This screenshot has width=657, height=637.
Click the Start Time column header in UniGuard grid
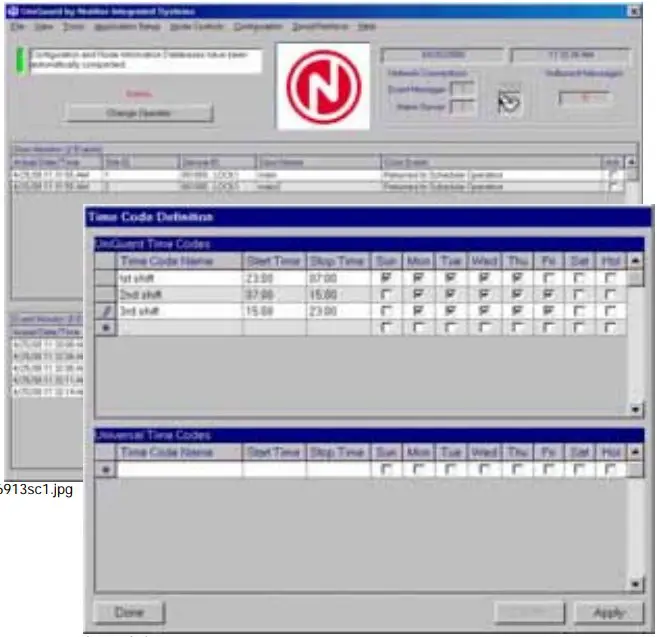[x=274, y=261]
